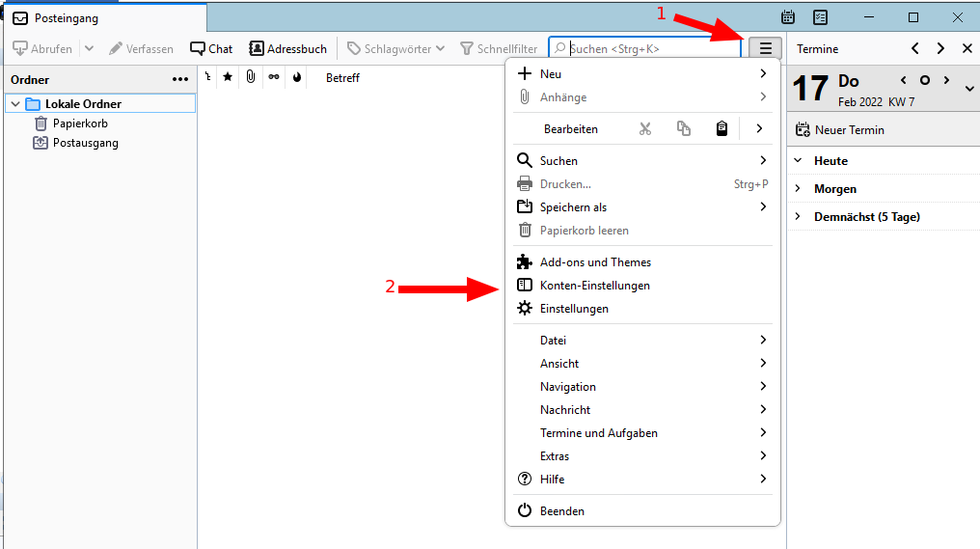Click the copy icon in Bearbeiten row
Image resolution: width=980 pixels, height=549 pixels.
click(x=684, y=128)
